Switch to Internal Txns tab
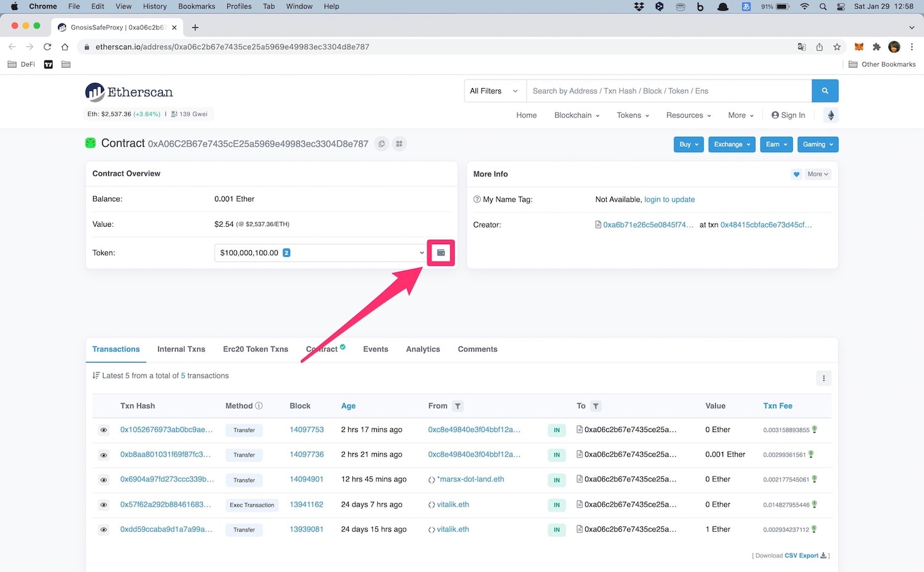Viewport: 924px width, 572px height. click(x=181, y=349)
